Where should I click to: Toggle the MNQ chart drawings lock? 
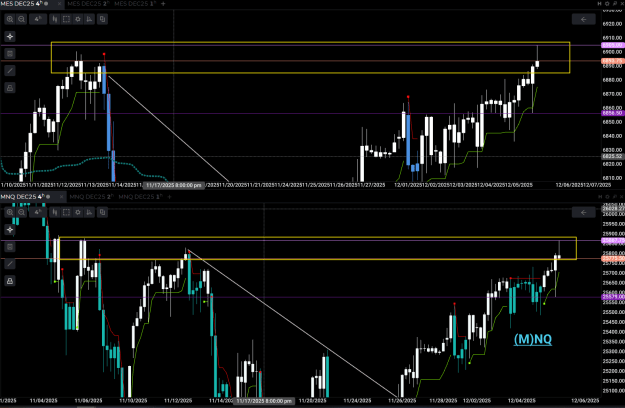coord(10,281)
